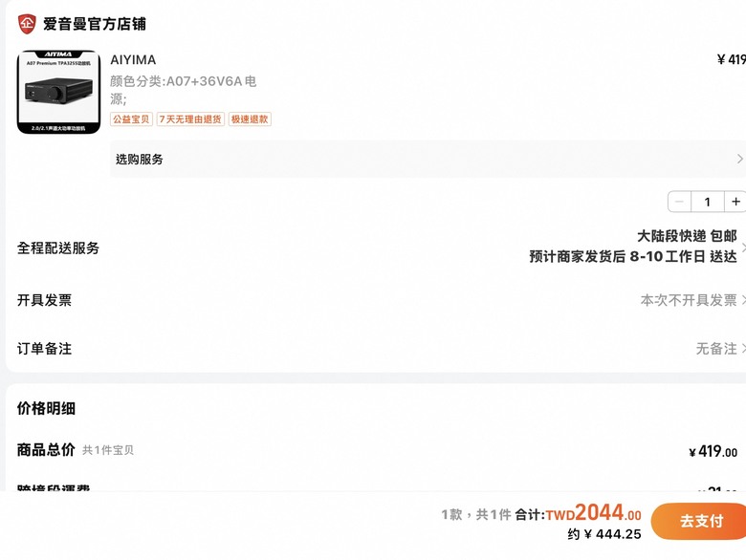
Task: Click the 价格明细 section heading
Action: pos(46,408)
